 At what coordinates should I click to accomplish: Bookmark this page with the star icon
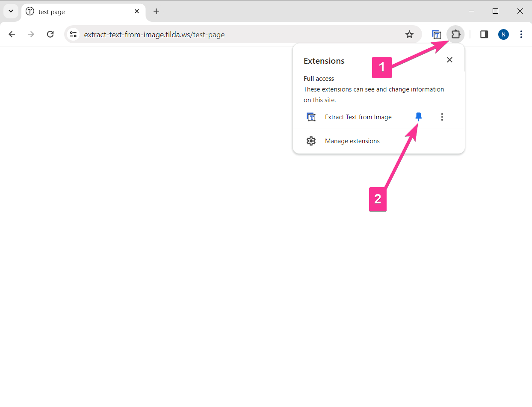coord(409,35)
